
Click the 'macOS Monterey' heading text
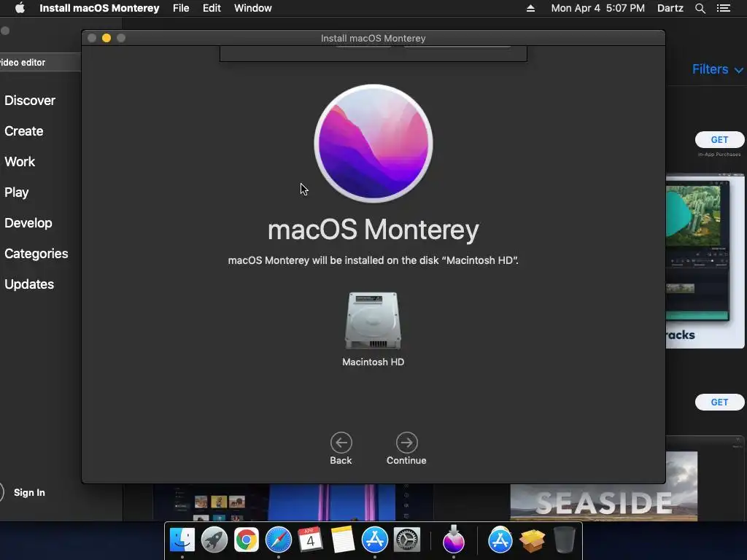tap(373, 230)
